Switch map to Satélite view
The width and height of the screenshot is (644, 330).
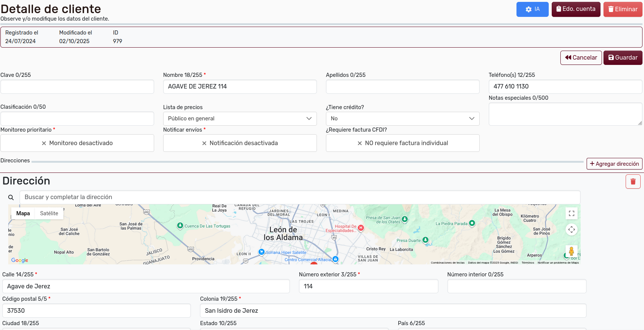click(x=49, y=213)
